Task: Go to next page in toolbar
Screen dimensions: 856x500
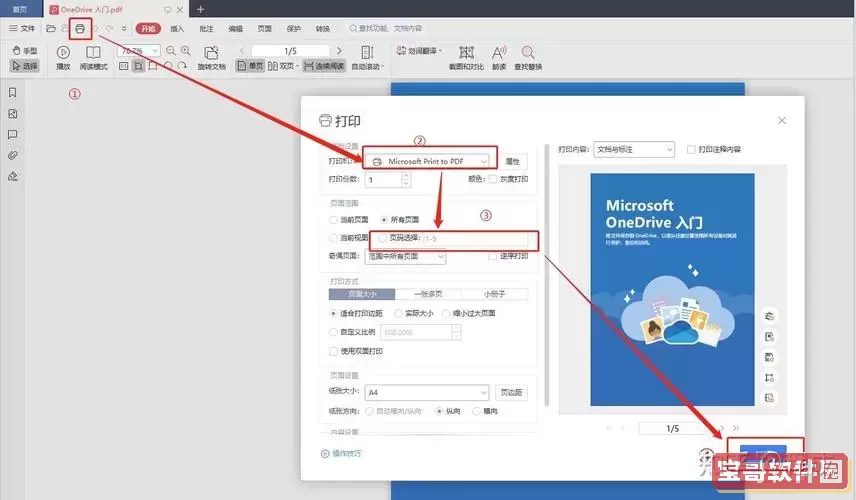Action: (339, 51)
